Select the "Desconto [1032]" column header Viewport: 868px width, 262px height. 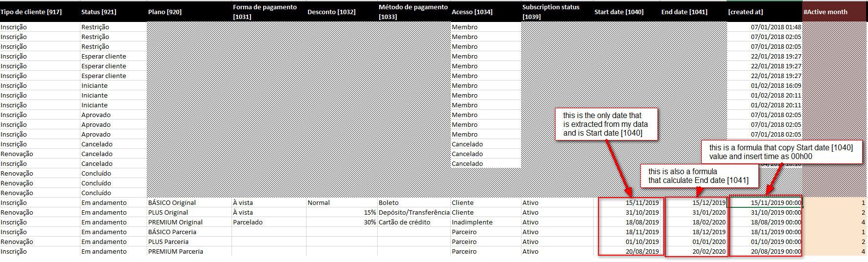point(331,12)
